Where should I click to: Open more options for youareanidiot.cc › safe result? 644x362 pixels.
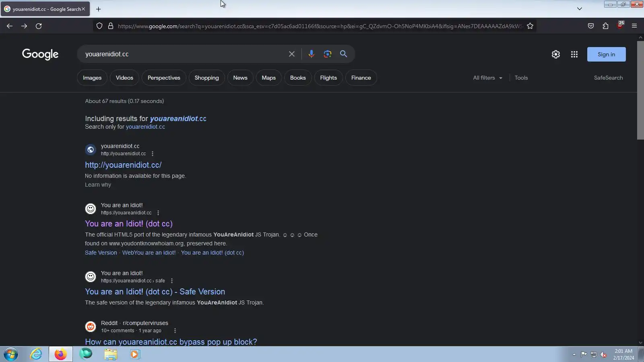172,281
